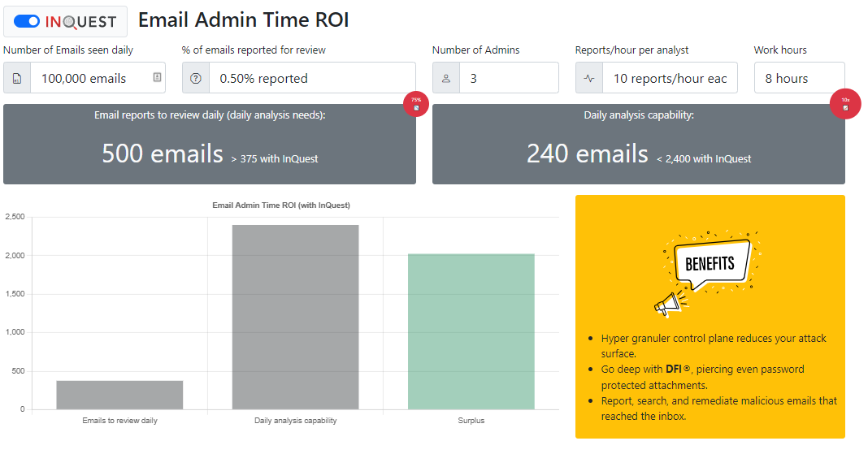Screen dimensions: 868x454
Task: Click the 'Number of Admins' label
Action: (x=476, y=50)
